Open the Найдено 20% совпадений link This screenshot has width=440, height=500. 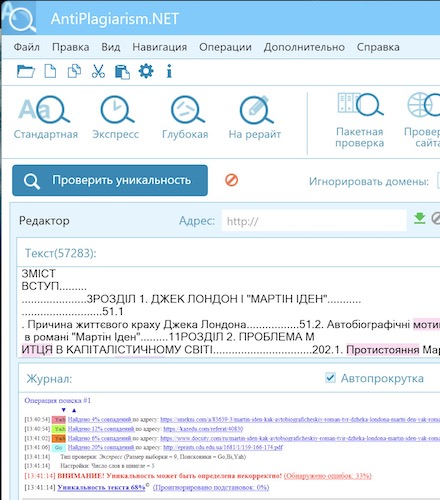point(101,447)
